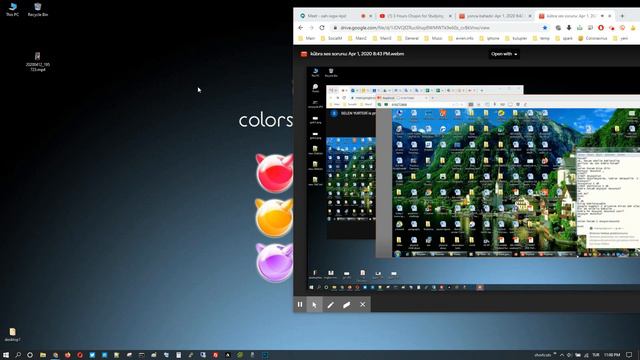Open Opera from the taskbar
The image size is (640, 360).
pos(80,355)
